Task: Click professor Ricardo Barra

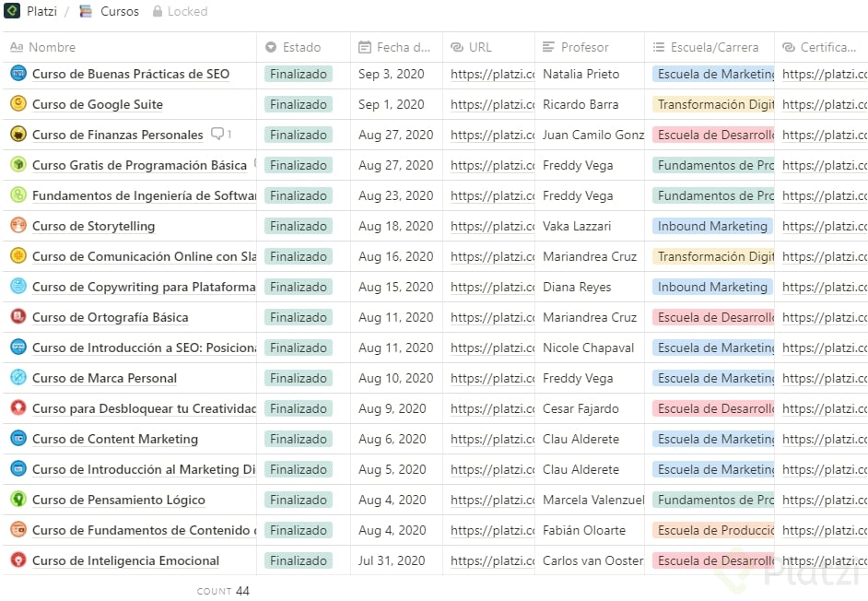Action: [581, 104]
